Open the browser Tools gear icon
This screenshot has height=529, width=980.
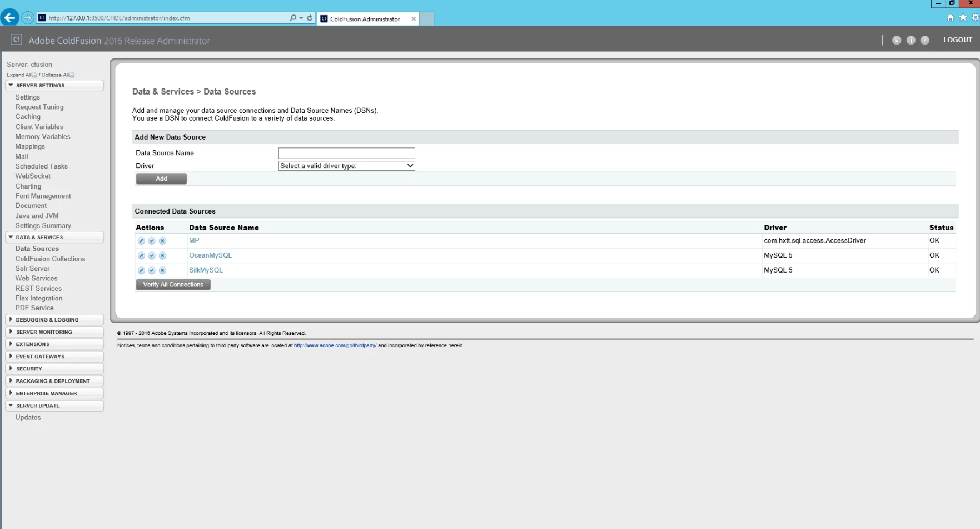point(975,18)
